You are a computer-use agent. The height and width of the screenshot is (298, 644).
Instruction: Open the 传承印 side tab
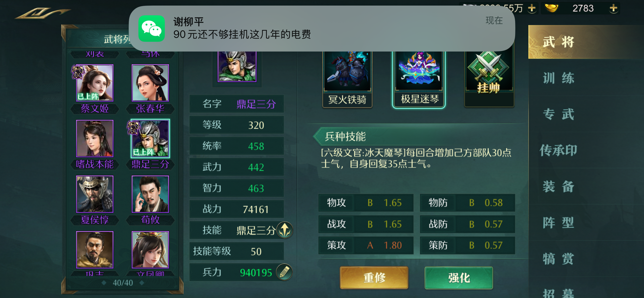coord(559,150)
